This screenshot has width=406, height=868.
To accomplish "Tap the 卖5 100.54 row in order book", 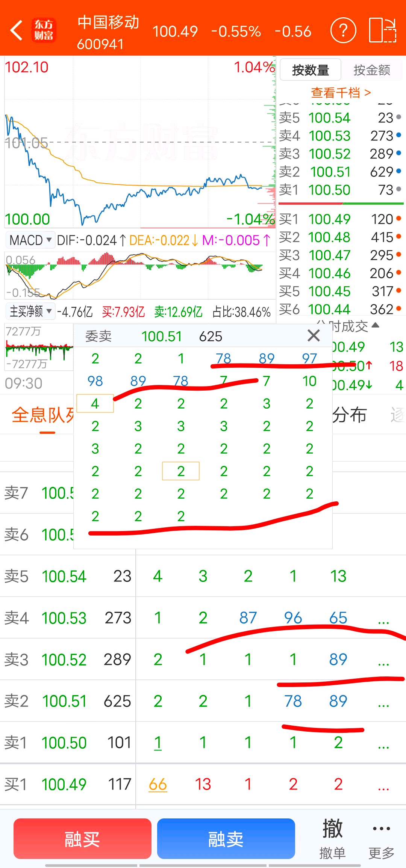I will pyautogui.click(x=341, y=118).
